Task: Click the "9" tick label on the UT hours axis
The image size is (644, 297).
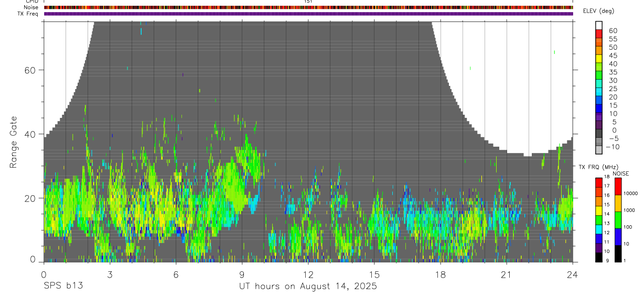Action: pos(242,274)
